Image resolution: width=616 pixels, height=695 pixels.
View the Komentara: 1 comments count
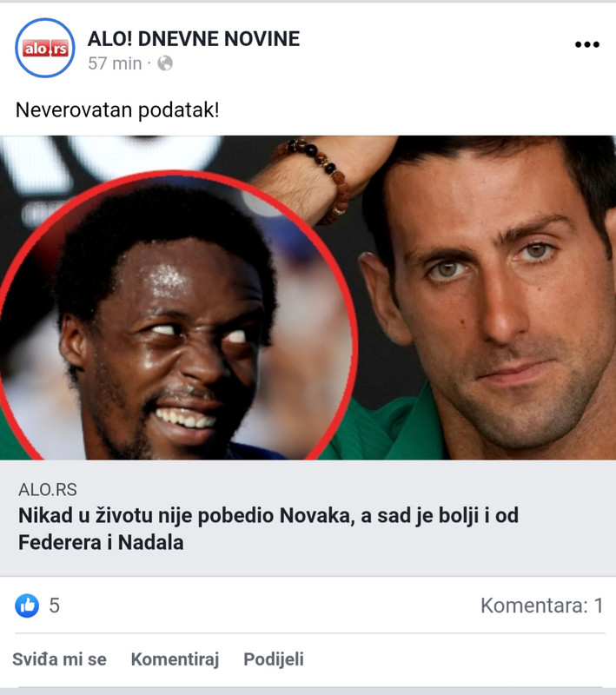pyautogui.click(x=542, y=606)
